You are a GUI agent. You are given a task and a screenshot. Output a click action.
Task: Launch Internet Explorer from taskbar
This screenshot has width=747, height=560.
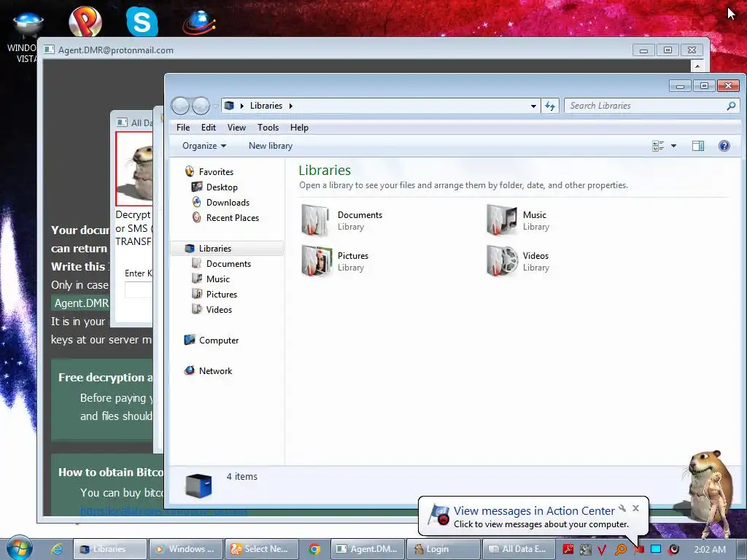click(x=57, y=549)
